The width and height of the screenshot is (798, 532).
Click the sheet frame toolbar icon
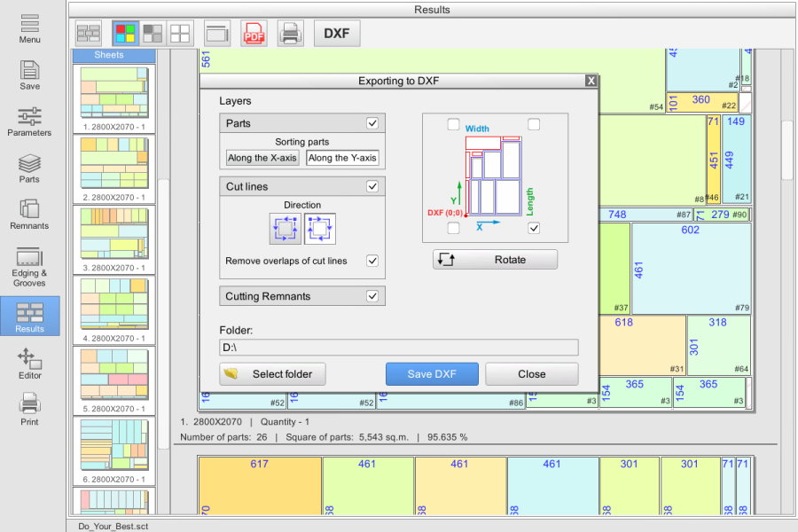click(217, 34)
